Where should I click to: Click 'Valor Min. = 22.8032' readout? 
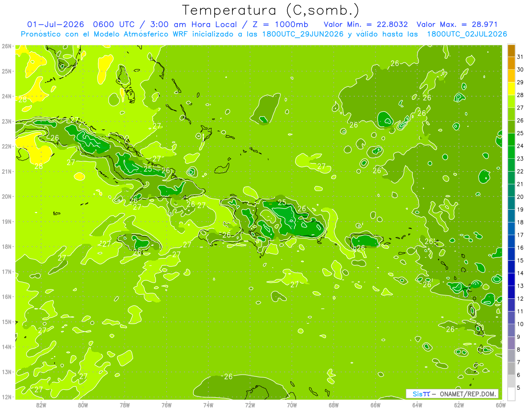[366, 24]
